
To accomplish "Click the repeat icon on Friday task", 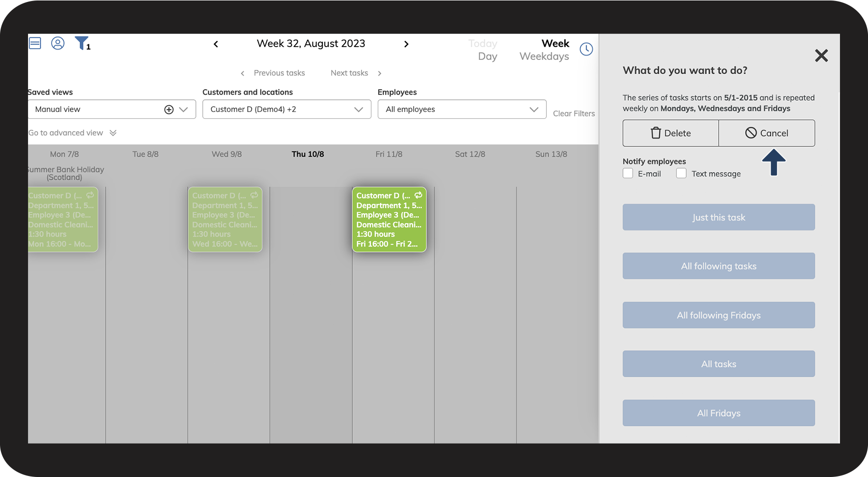I will coord(419,195).
